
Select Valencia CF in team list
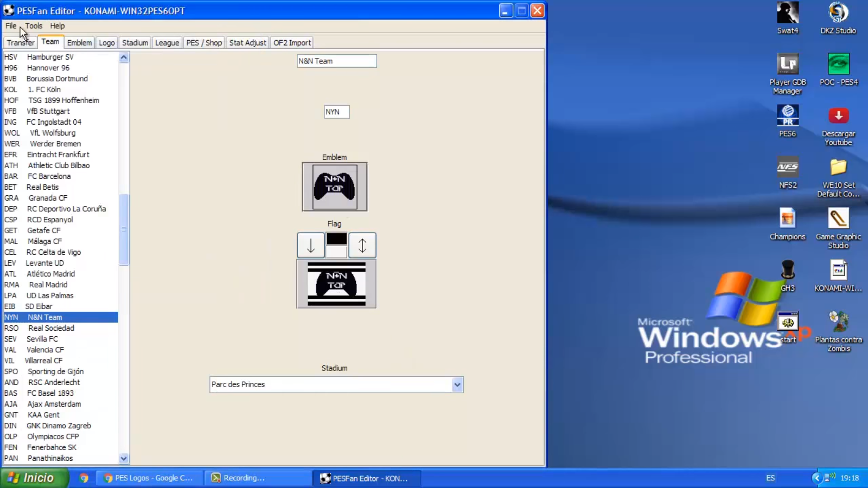61,350
